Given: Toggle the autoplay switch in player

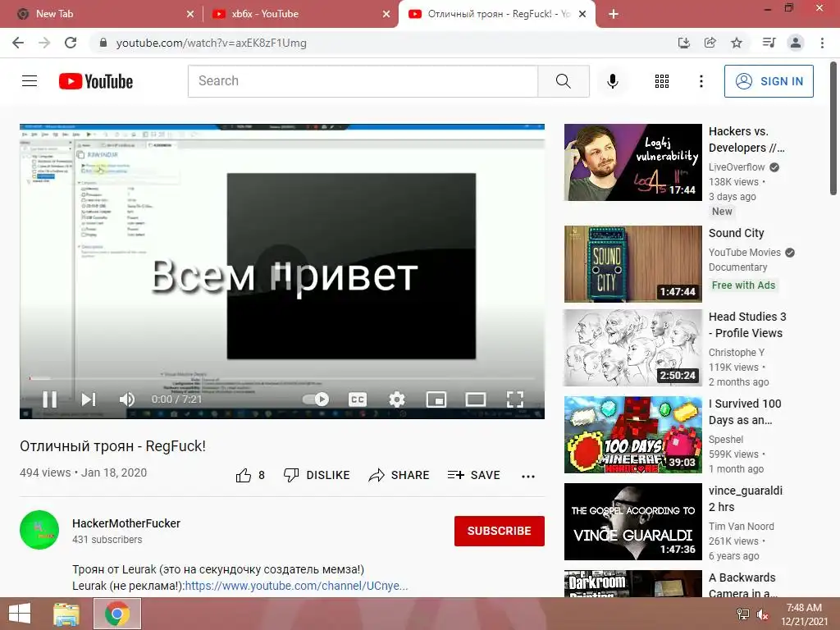Looking at the screenshot, I should [316, 399].
